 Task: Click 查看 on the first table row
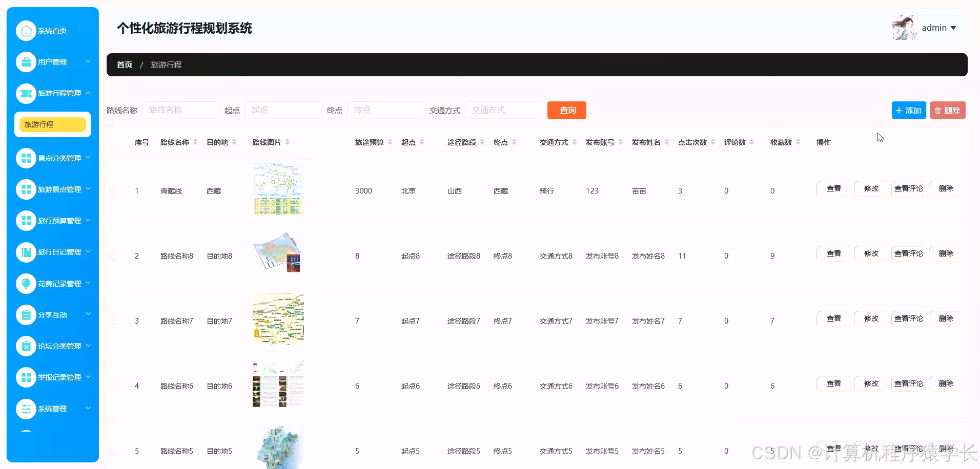pos(833,188)
